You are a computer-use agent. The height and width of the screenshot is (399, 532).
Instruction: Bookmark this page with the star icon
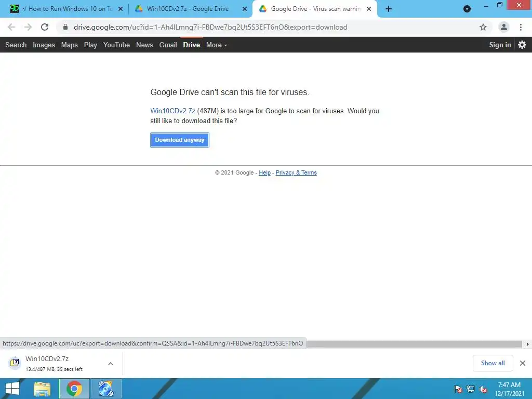(x=483, y=27)
